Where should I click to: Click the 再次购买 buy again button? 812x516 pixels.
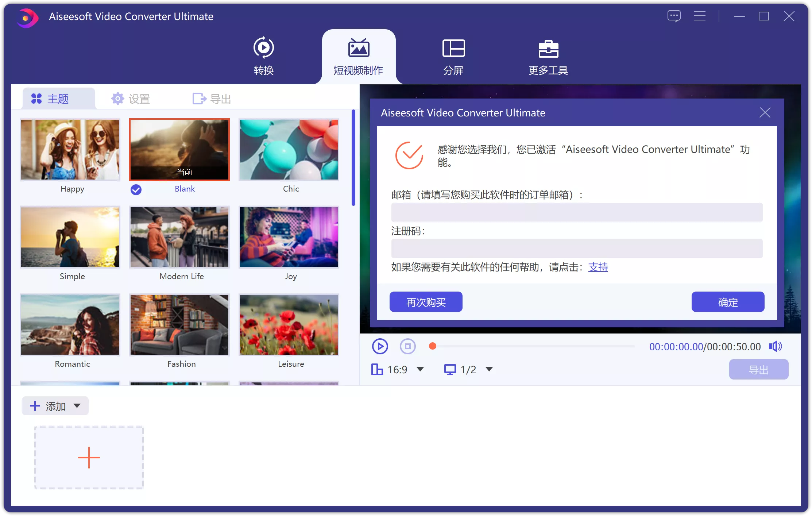tap(426, 302)
